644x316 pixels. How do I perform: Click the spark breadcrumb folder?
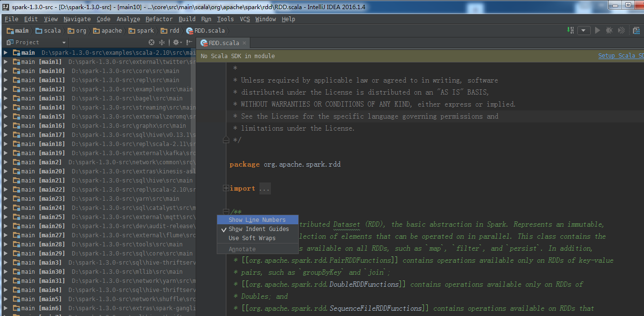[x=141, y=30]
